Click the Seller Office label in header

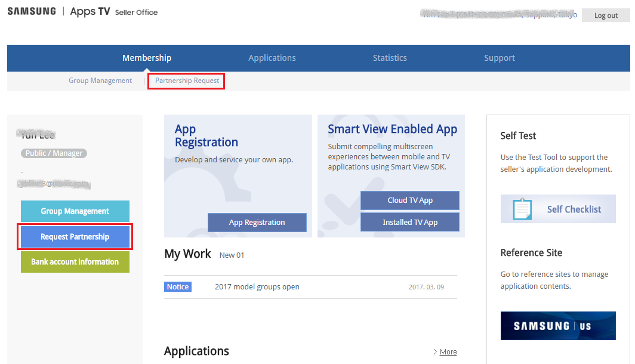coord(136,13)
